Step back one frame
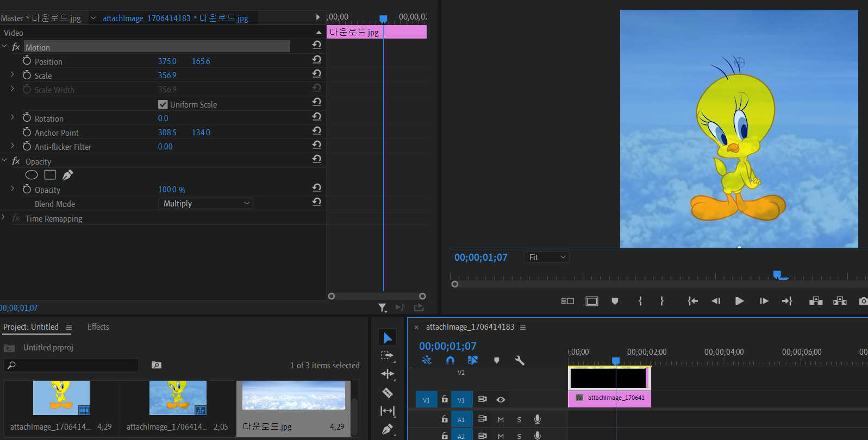This screenshot has width=868, height=440. click(716, 301)
